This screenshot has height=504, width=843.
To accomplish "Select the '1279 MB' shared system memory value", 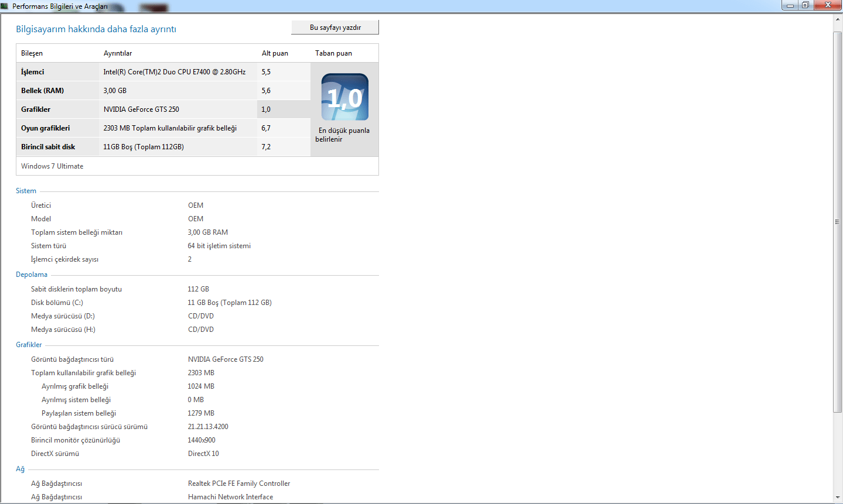I will coord(201,413).
